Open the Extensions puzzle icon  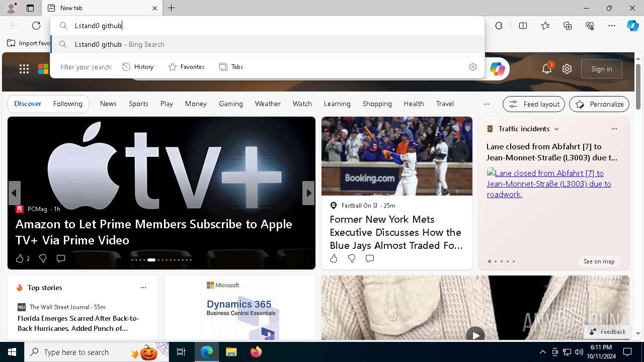click(x=499, y=26)
